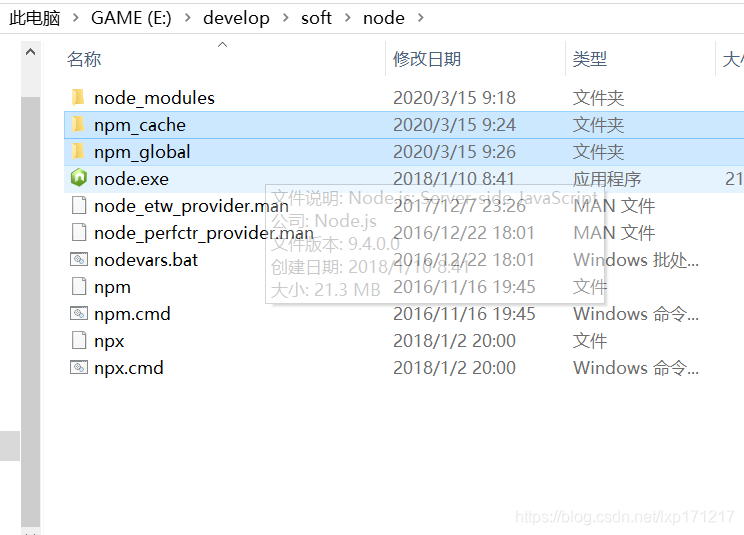Click the date 2020/3/15 9:24
This screenshot has width=744, height=535.
click(x=454, y=125)
